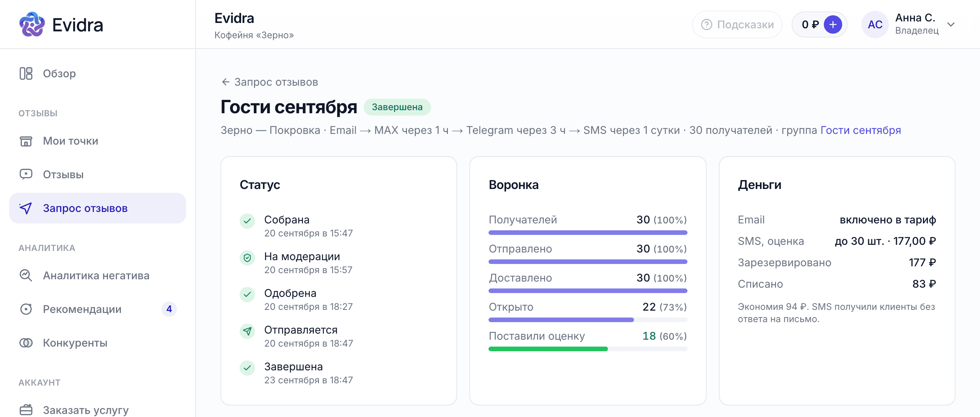The height and width of the screenshot is (417, 980).
Task: Expand the Анна С. account dropdown
Action: click(951, 24)
